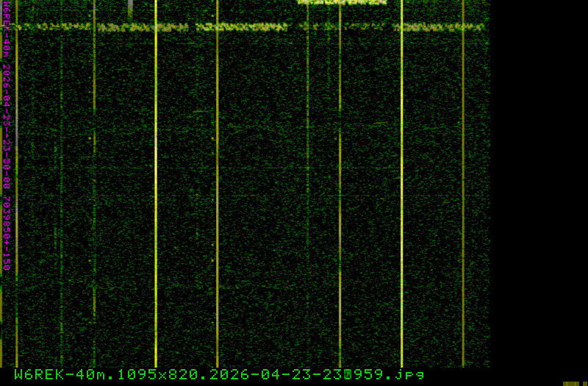Click the W6REK-40m.1095x820 filename caption

point(219,374)
